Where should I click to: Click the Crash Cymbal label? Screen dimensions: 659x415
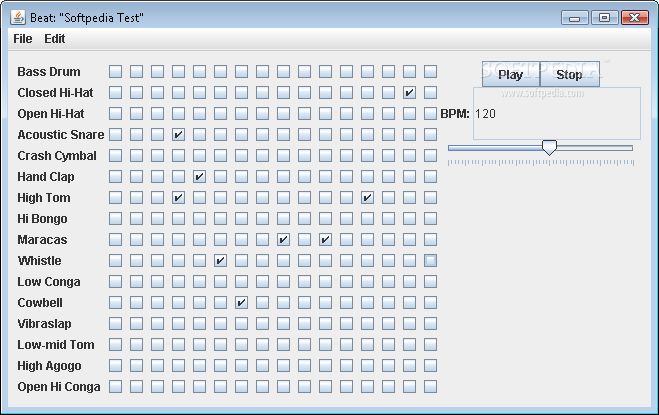(x=57, y=156)
